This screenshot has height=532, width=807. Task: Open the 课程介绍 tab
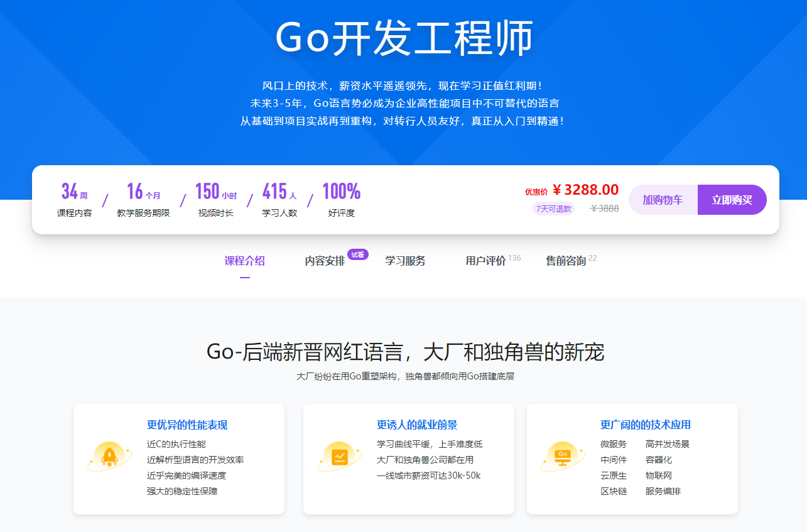[244, 261]
